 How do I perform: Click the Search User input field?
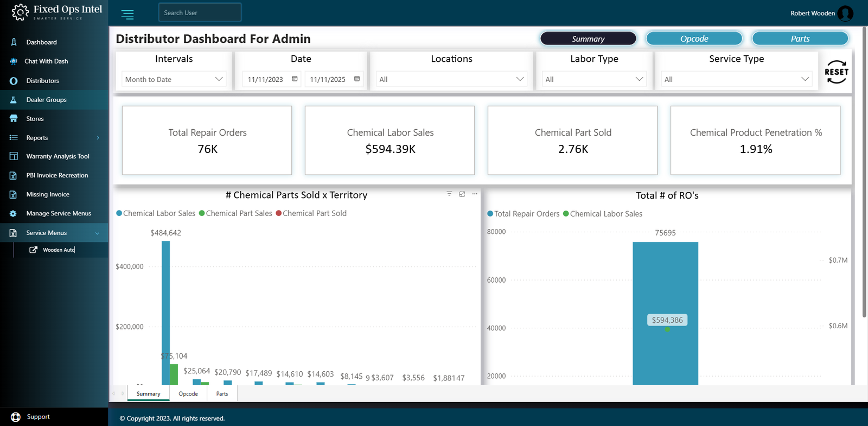pyautogui.click(x=200, y=12)
